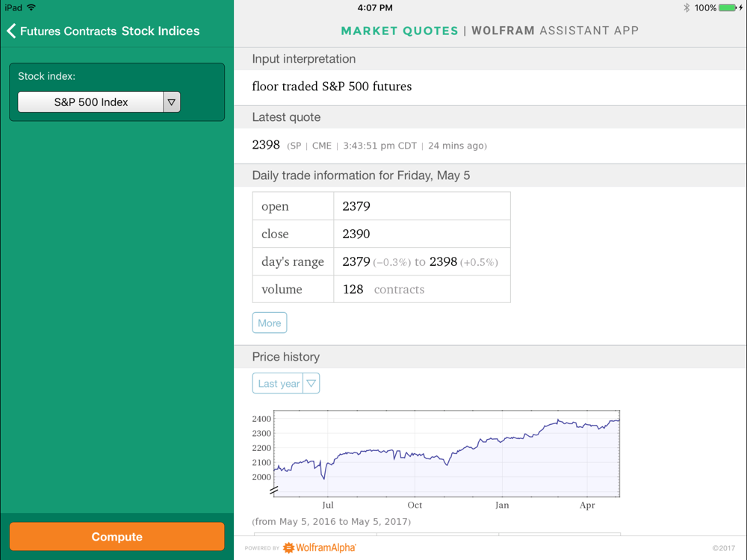Open the Last year range selector
The width and height of the screenshot is (747, 560).
pos(278,383)
